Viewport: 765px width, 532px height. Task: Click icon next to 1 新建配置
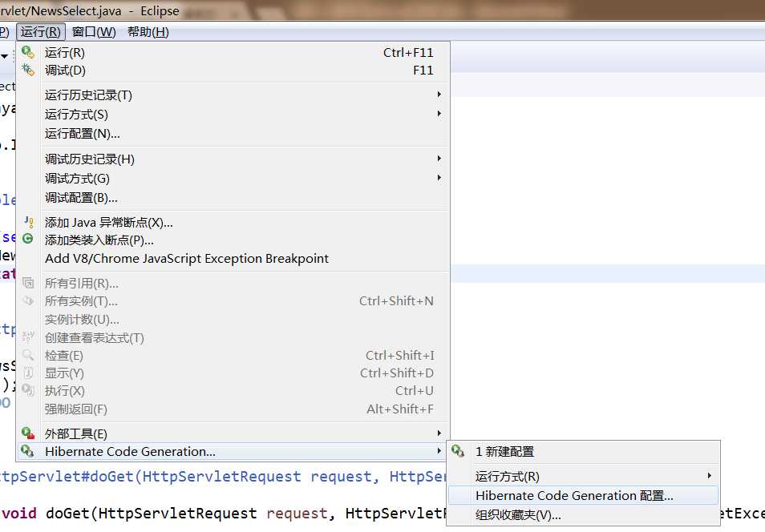(x=458, y=451)
